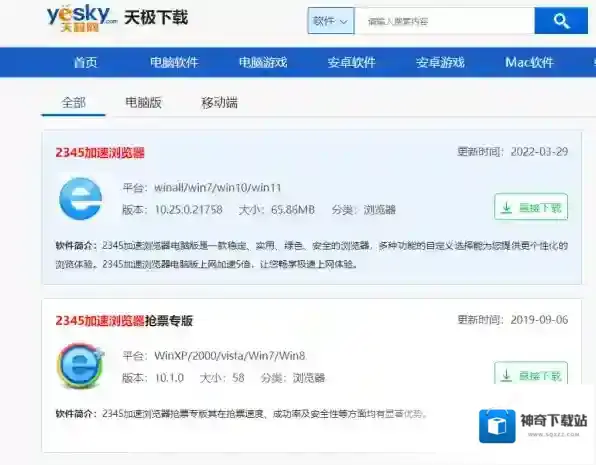Image resolution: width=596 pixels, height=465 pixels.
Task: Focus the search input field
Action: (x=444, y=21)
